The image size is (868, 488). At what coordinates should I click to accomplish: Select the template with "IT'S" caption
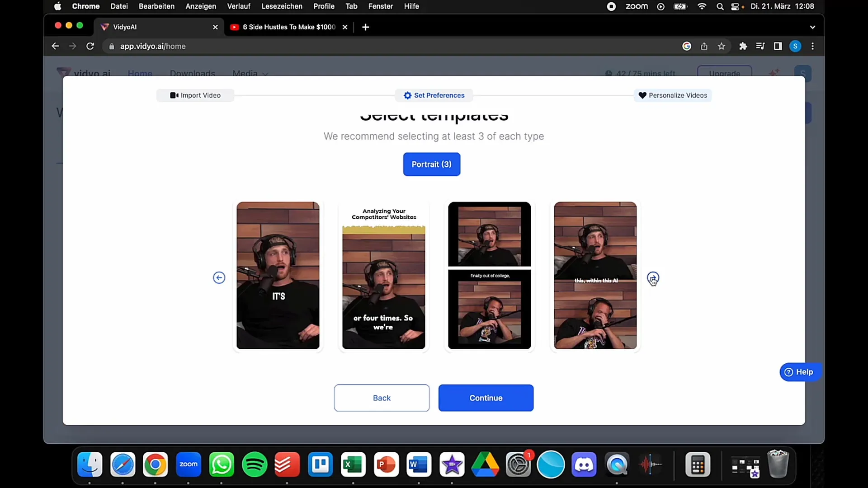pos(278,275)
